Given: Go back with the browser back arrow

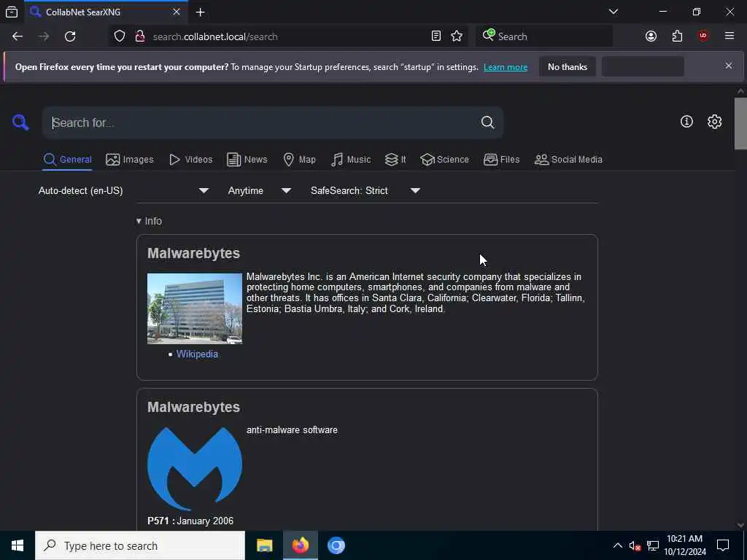Looking at the screenshot, I should pyautogui.click(x=18, y=36).
